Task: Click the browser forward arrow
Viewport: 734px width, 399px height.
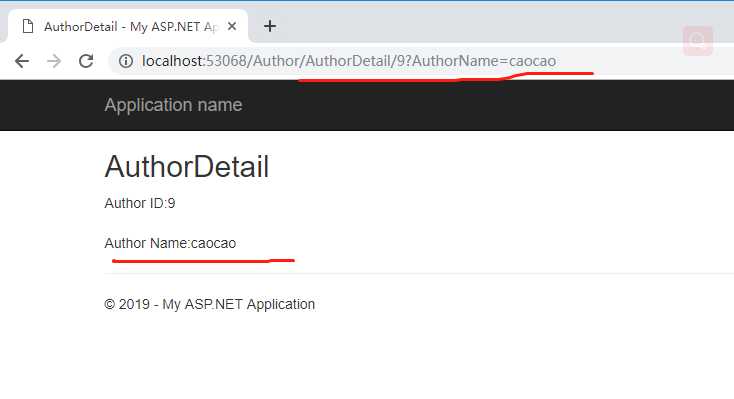Action: [54, 61]
